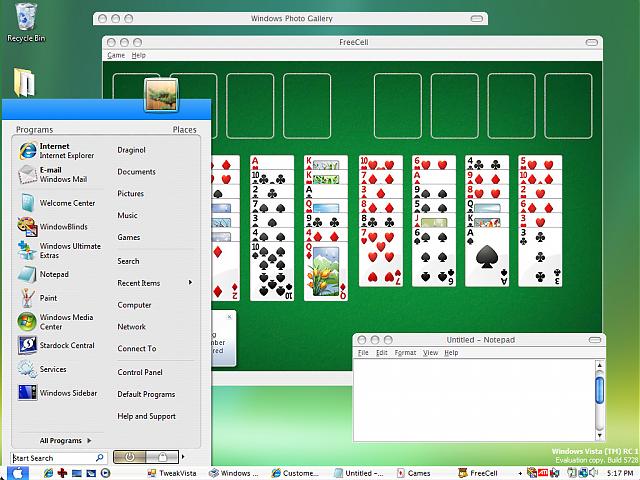Click the red cross quick launch icon

62,473
